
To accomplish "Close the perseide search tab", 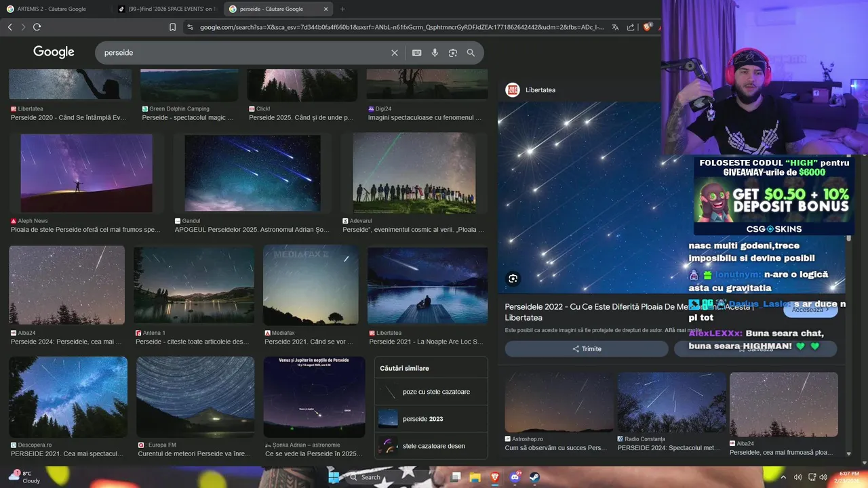I will click(325, 9).
